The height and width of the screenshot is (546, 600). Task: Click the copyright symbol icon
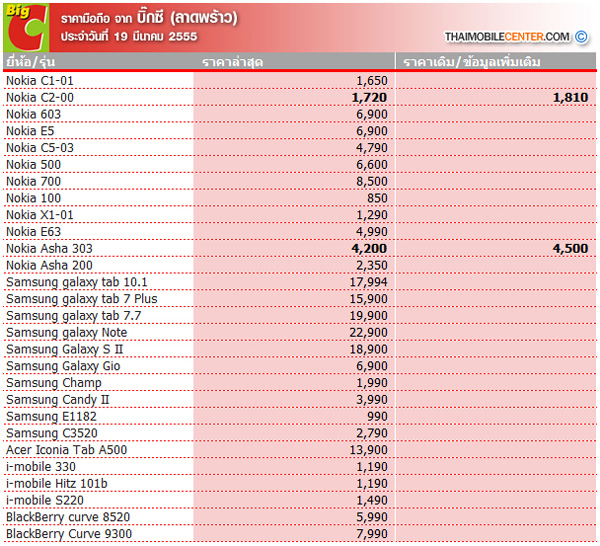click(581, 37)
